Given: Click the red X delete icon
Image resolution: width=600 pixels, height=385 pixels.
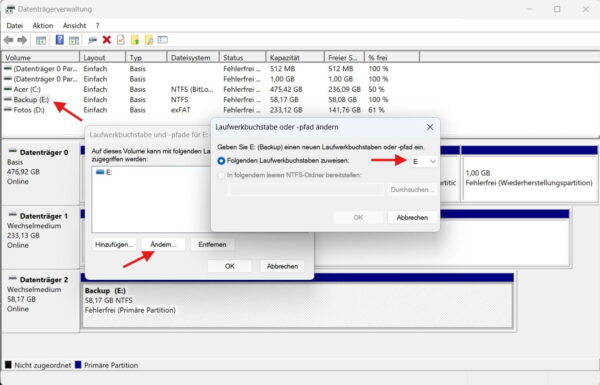Looking at the screenshot, I should point(107,40).
